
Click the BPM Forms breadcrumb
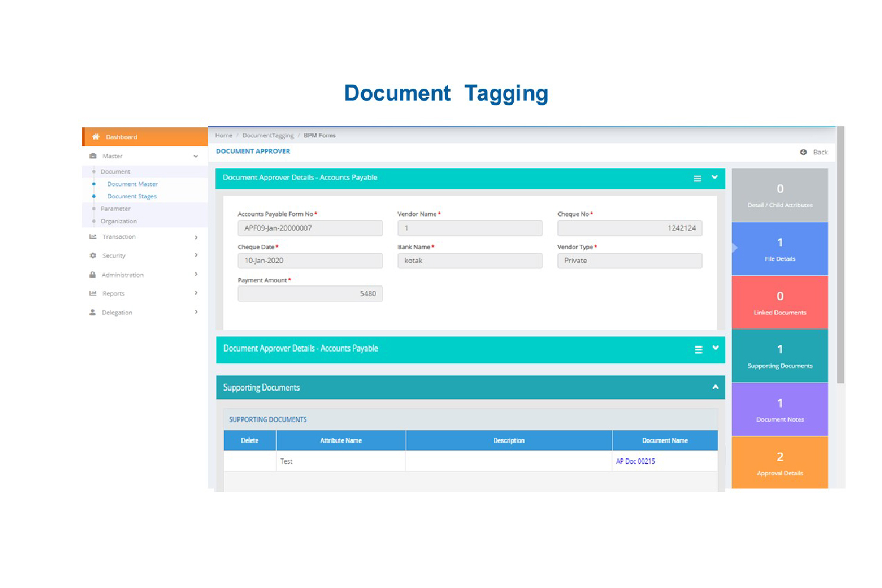point(319,135)
